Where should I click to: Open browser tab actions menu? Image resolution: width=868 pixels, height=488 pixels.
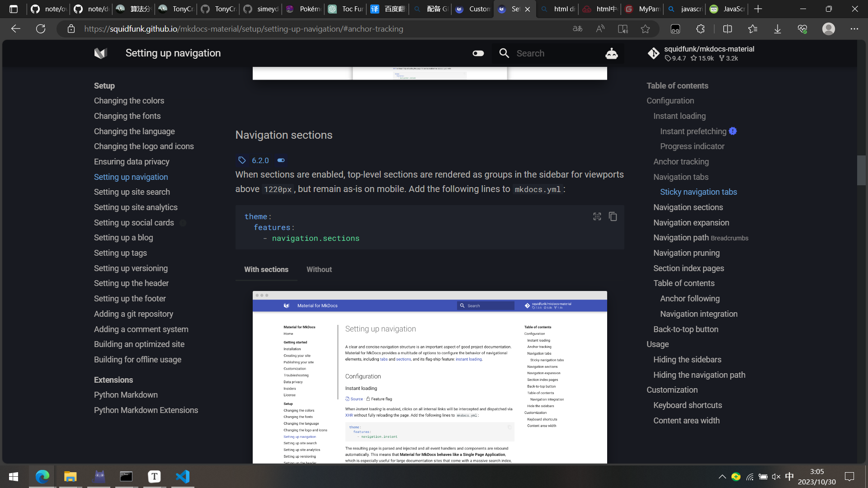pos(14,9)
